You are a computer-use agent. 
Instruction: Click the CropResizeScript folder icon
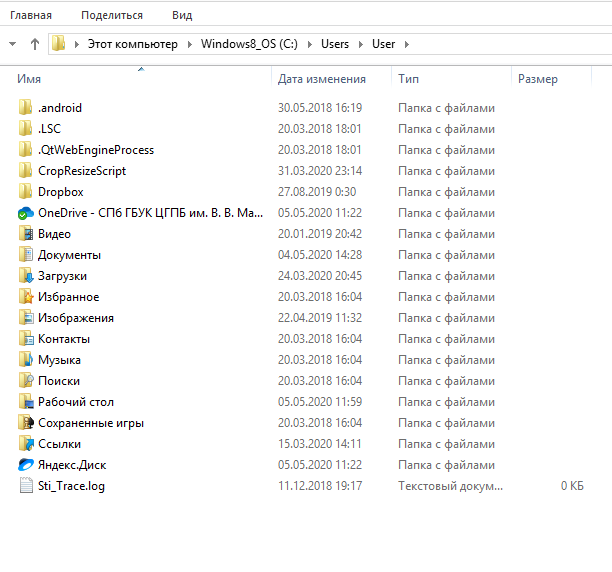click(x=26, y=171)
